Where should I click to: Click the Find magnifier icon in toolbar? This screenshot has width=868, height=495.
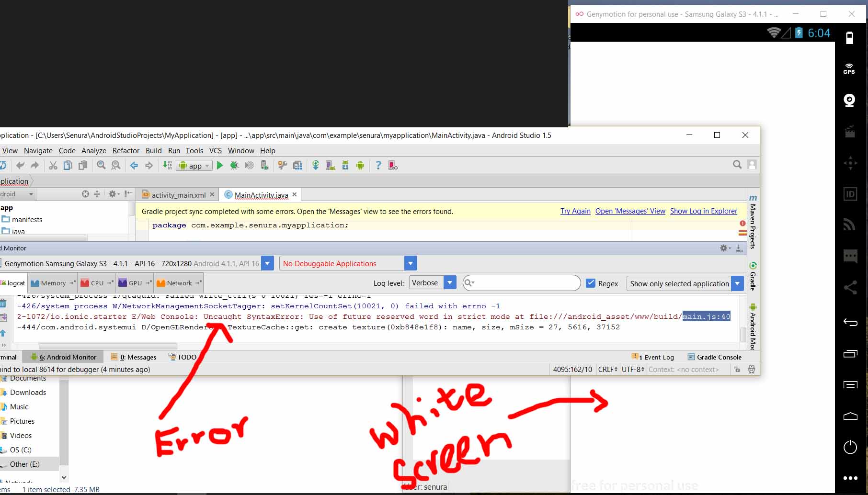click(101, 166)
